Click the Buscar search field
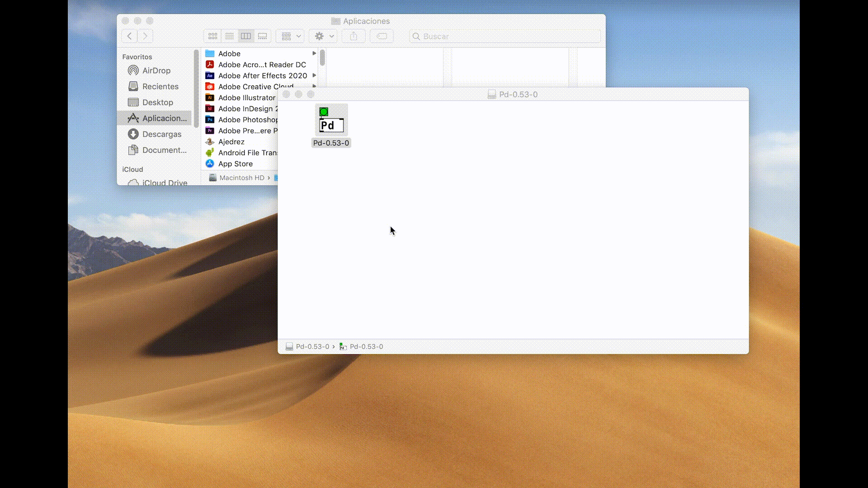Image resolution: width=868 pixels, height=488 pixels. tap(505, 36)
